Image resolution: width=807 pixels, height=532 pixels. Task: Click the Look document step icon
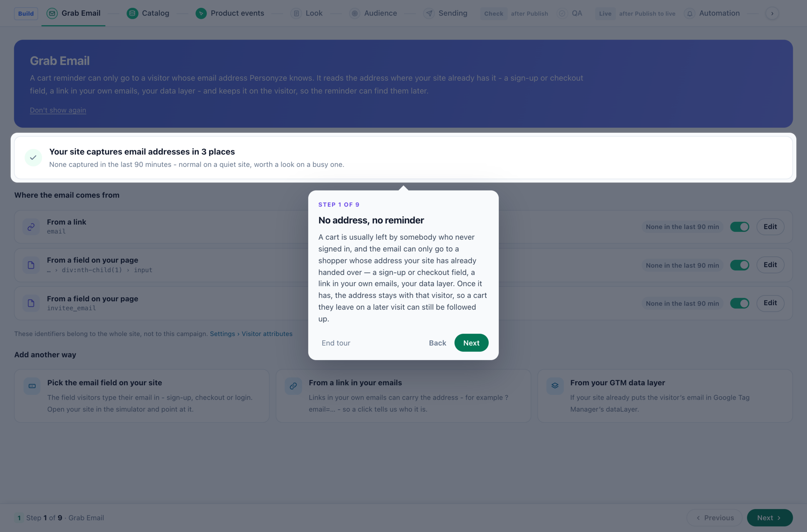[x=296, y=13]
